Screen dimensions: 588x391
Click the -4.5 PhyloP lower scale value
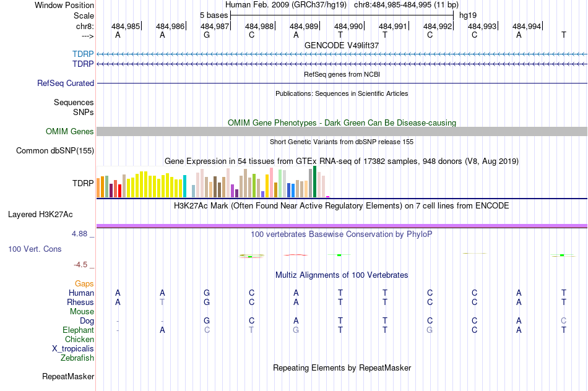80,265
